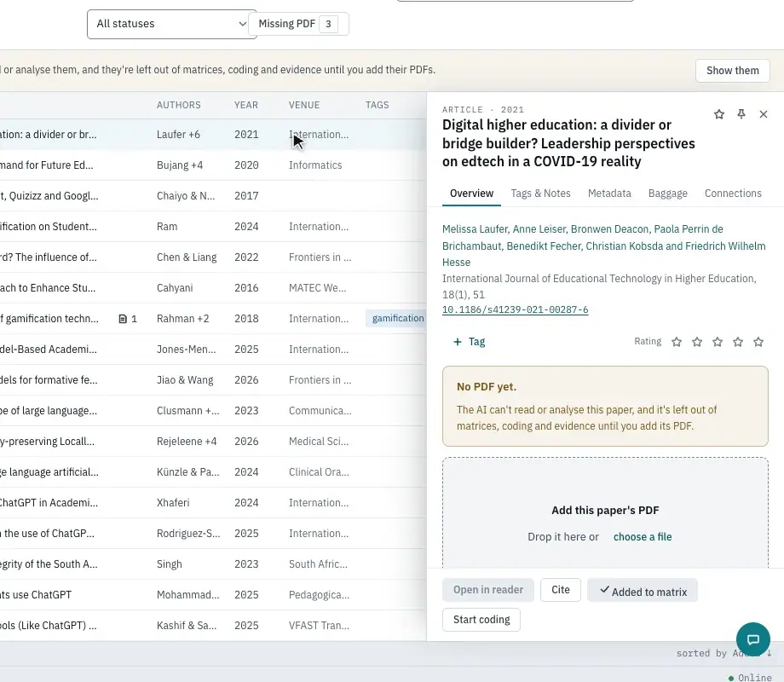Sort by the YEAR column header
Viewport: 784px width, 682px height.
246,105
